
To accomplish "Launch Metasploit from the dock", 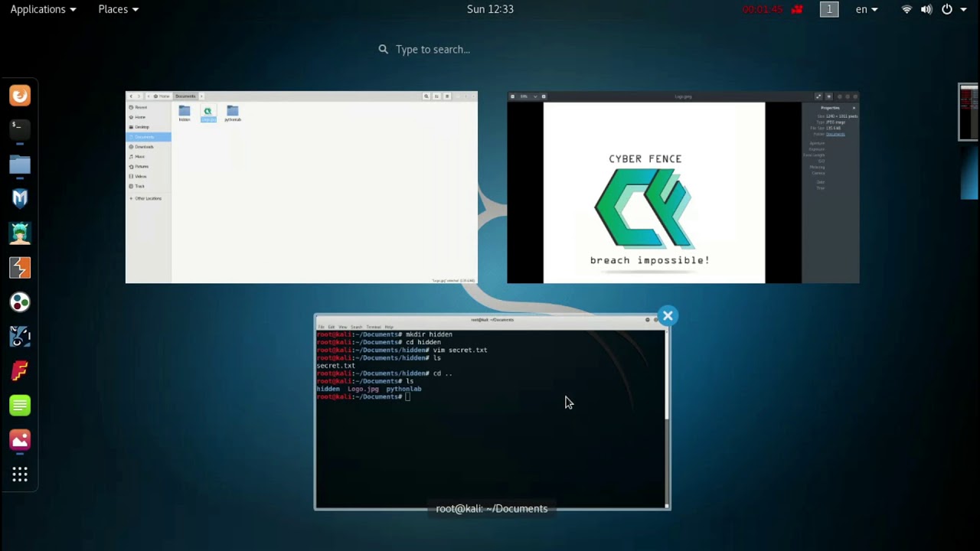I will point(20,199).
